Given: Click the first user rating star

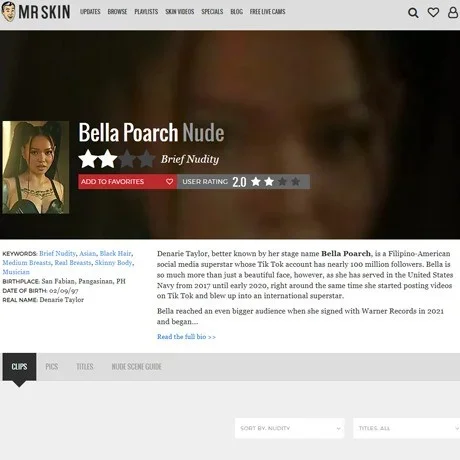Looking at the screenshot, I should [256, 182].
